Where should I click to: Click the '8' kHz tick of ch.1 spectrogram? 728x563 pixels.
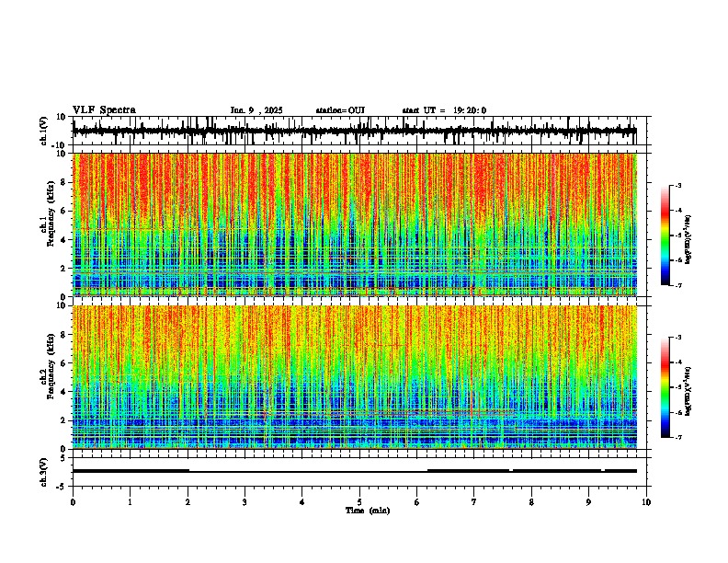[x=63, y=182]
